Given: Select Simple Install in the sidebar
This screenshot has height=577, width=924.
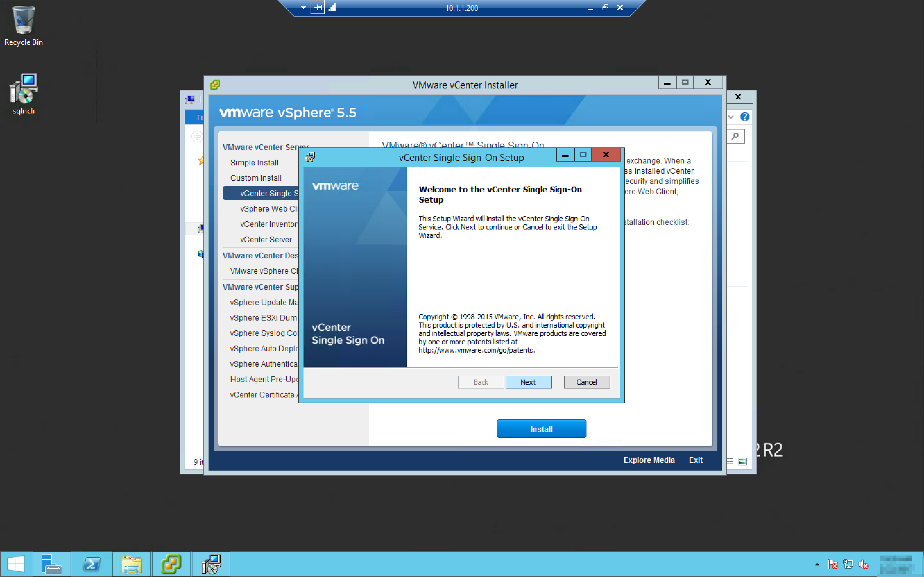Looking at the screenshot, I should click(x=254, y=163).
